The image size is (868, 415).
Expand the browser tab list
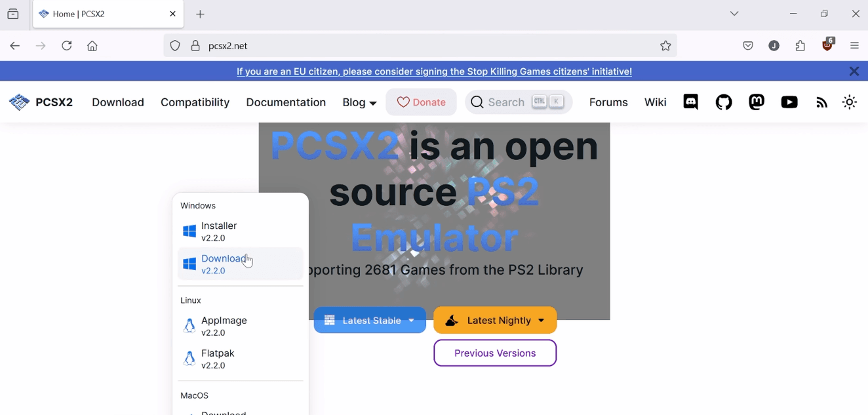[x=734, y=13]
